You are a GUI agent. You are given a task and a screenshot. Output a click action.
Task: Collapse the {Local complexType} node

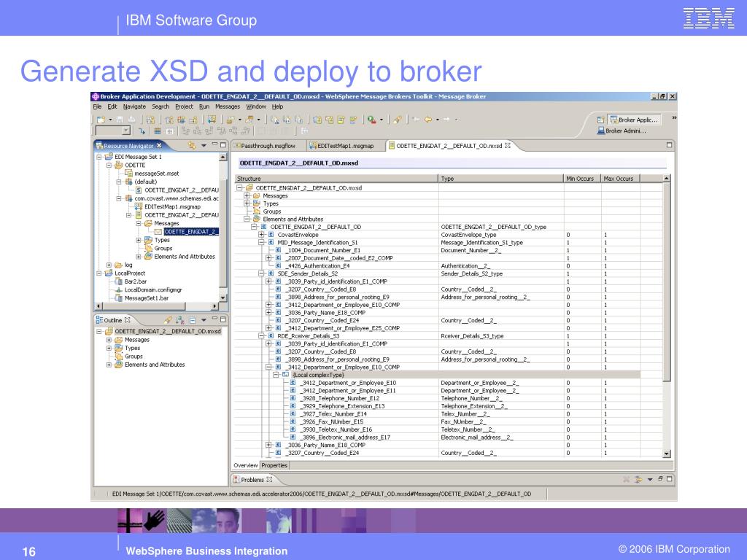click(x=276, y=375)
